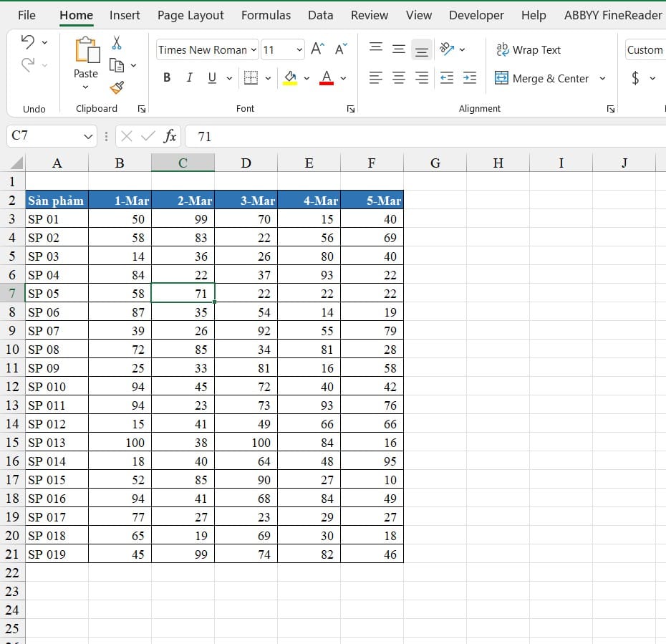Image resolution: width=666 pixels, height=644 pixels.
Task: Apply red Font Color
Action: [x=327, y=78]
